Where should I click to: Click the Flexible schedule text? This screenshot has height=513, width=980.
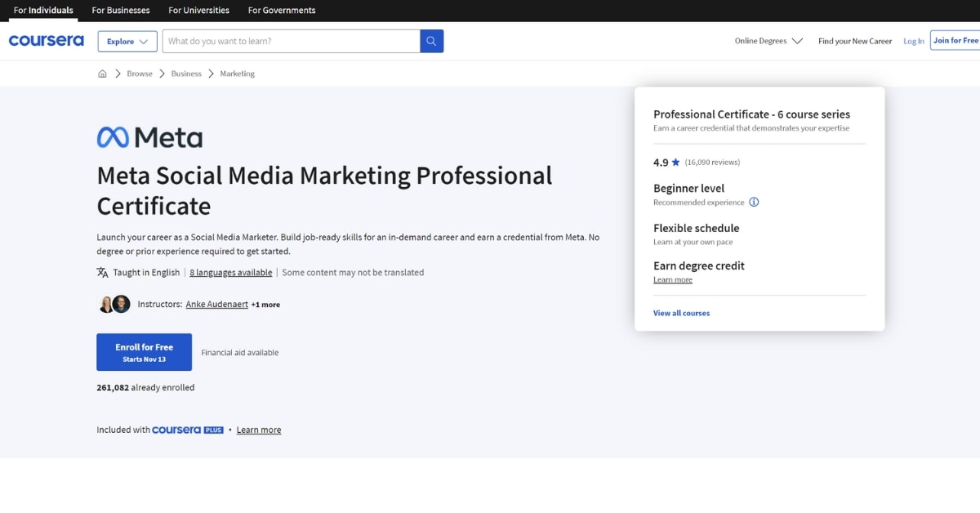[x=696, y=228]
